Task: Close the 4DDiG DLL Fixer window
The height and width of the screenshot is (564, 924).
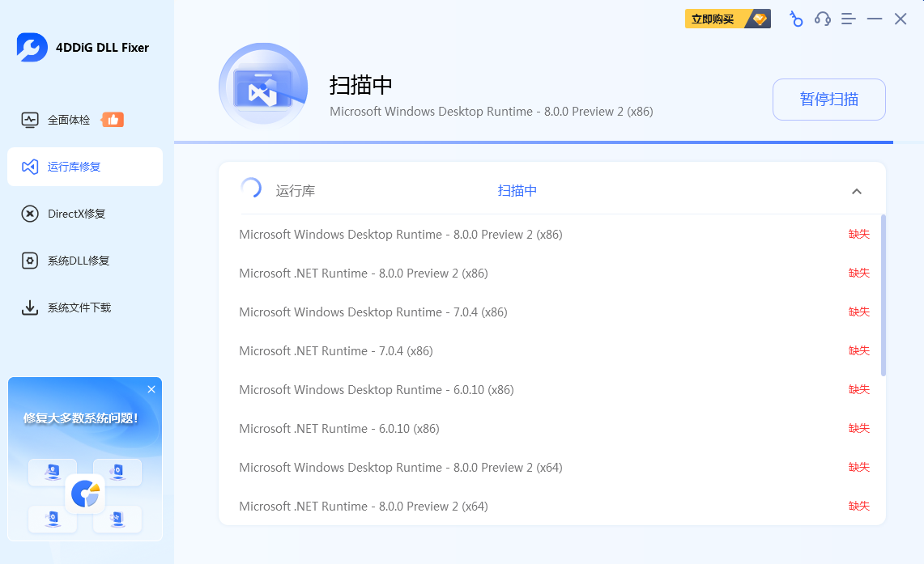Action: (901, 19)
